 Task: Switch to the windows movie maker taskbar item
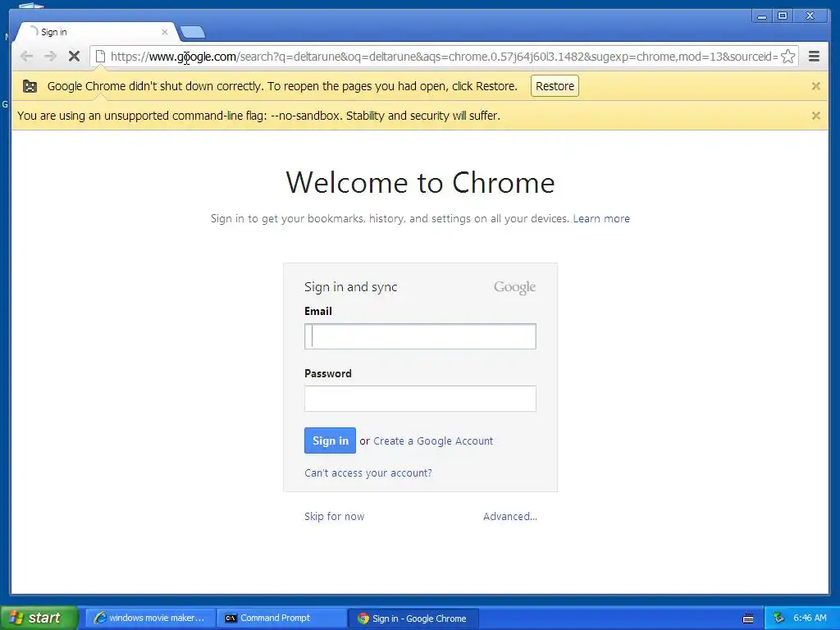click(151, 619)
